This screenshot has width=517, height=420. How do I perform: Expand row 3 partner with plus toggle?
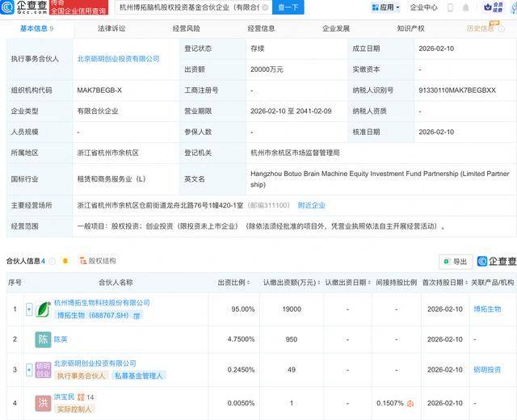click(30, 369)
